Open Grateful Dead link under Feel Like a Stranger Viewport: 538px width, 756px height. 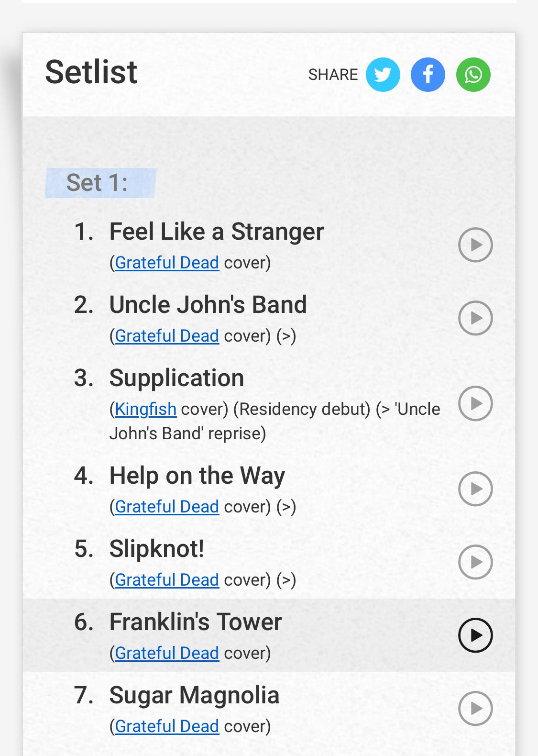[x=167, y=263]
